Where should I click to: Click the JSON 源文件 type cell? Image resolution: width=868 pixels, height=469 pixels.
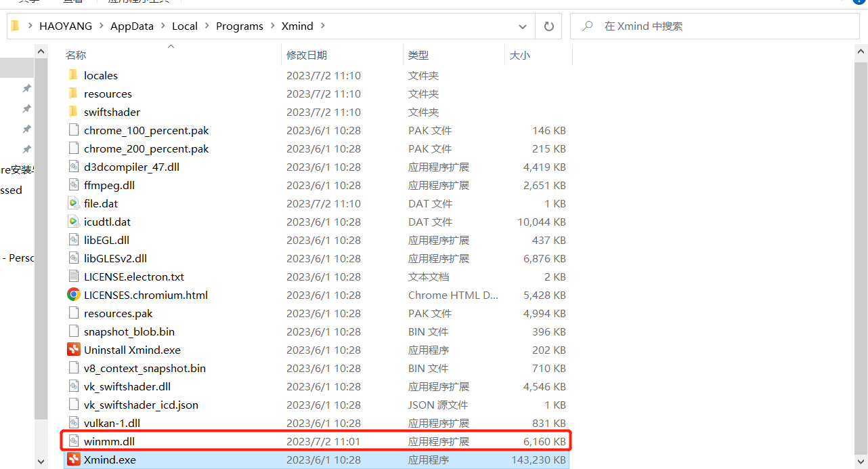coord(438,405)
